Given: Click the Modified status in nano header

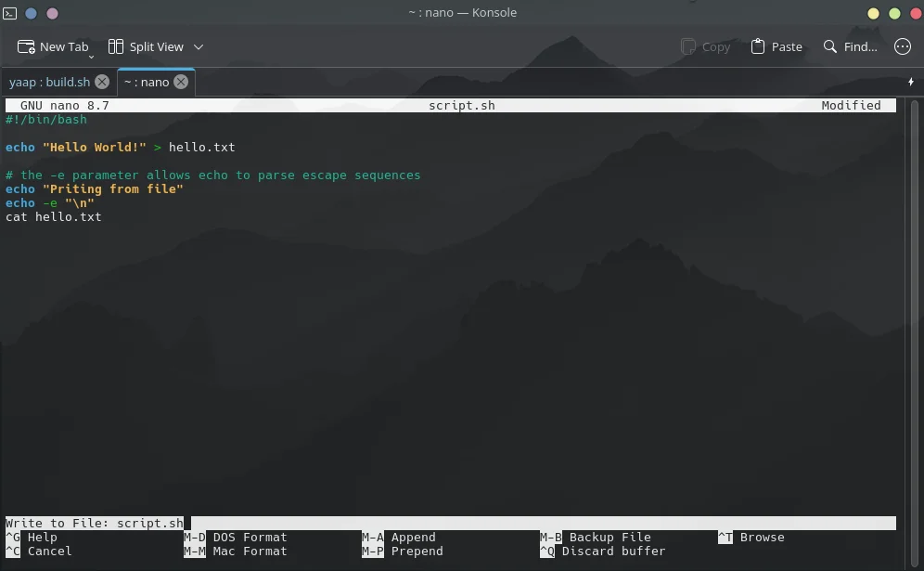Looking at the screenshot, I should [851, 106].
